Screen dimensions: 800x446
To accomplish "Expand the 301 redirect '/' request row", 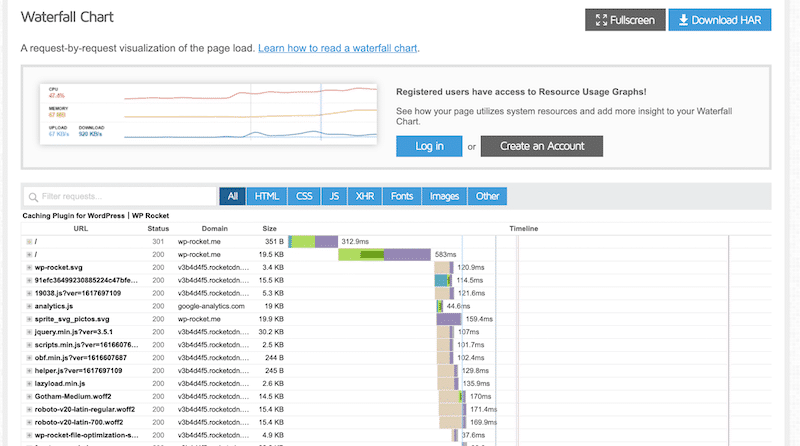I will 29,241.
